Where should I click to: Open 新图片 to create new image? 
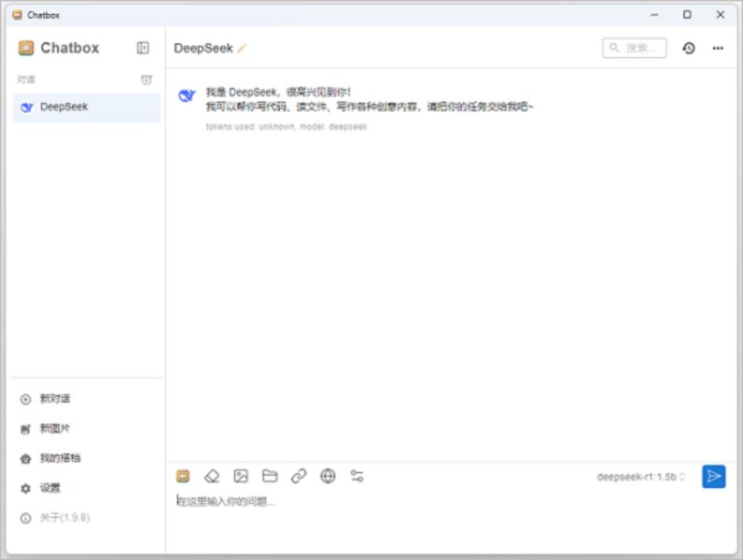[x=54, y=429]
